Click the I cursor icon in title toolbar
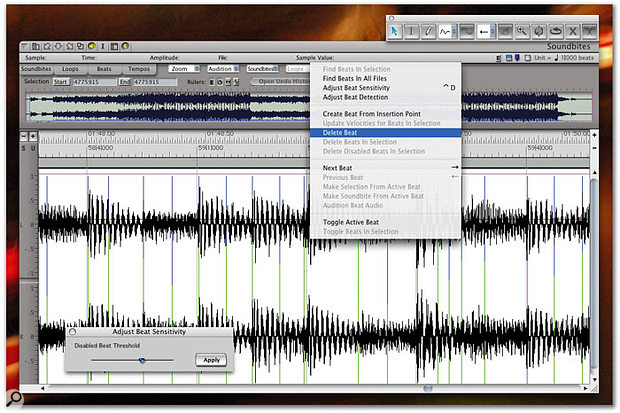 (102, 46)
